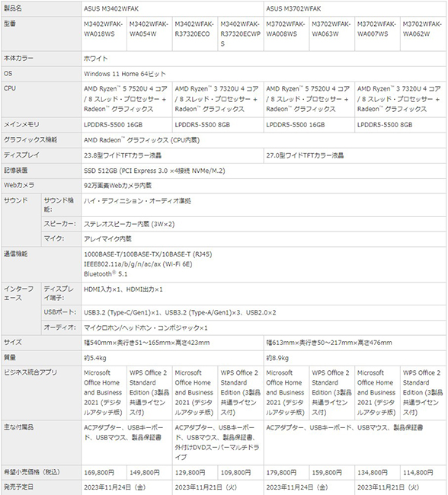Select the 23.8型ワイドTFTカラー液晶 display cell
This screenshot has height=495, width=448.
pos(172,155)
